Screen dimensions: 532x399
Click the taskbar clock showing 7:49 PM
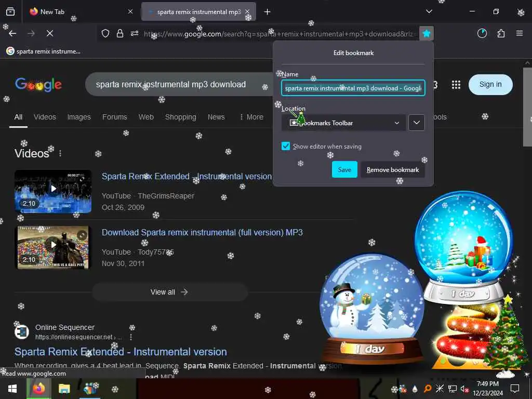pos(487,389)
